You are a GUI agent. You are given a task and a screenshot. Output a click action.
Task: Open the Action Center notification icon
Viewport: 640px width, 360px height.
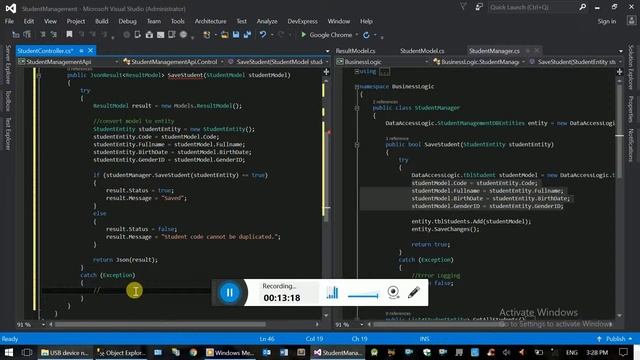[x=623, y=352]
